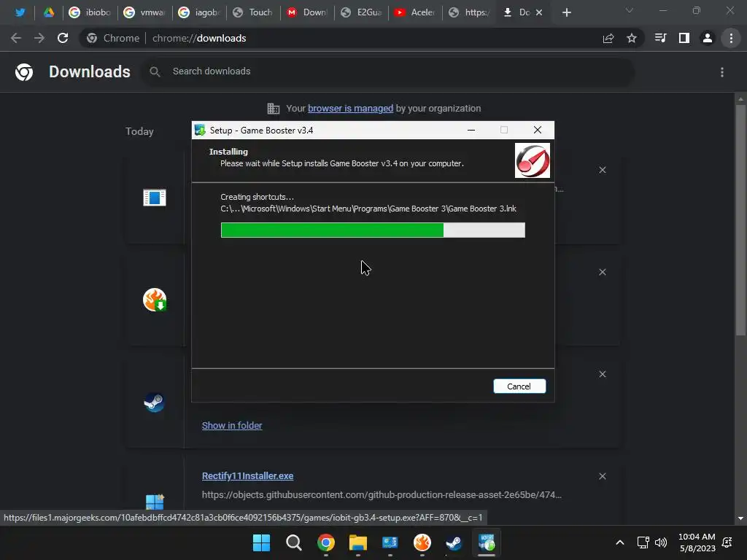Cancel the Game Booster installation
Image resolution: width=747 pixels, height=560 pixels.
pos(519,386)
